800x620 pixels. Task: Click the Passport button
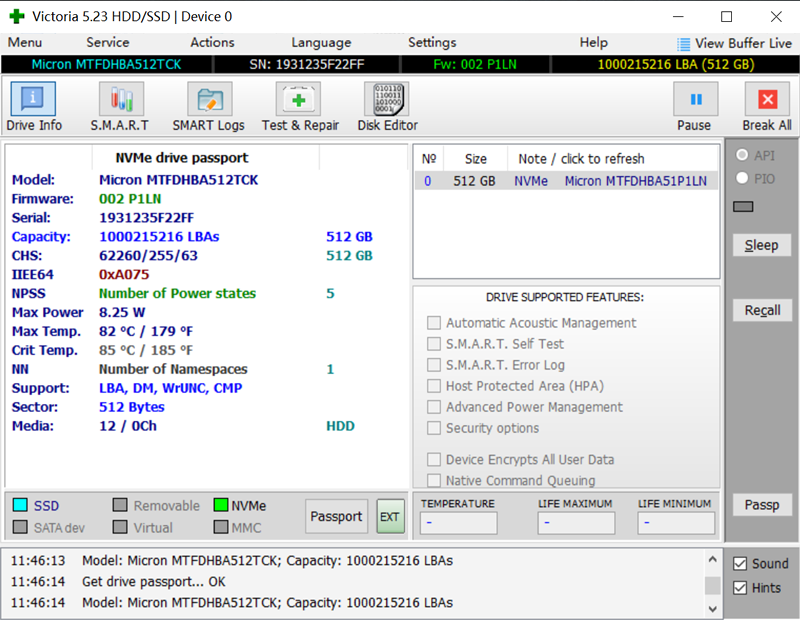[336, 516]
